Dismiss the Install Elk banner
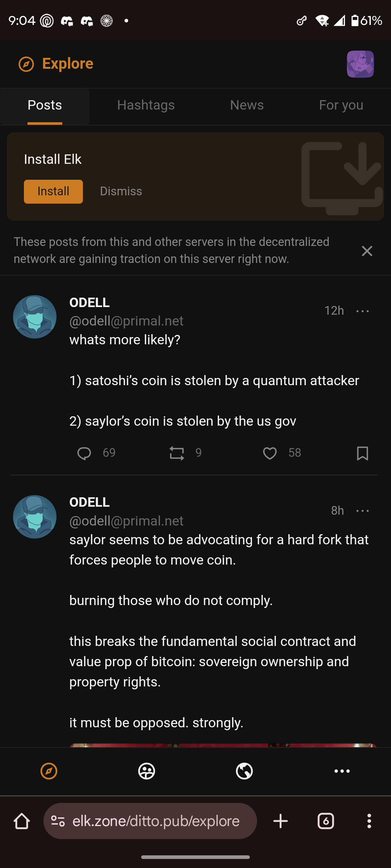 click(121, 191)
